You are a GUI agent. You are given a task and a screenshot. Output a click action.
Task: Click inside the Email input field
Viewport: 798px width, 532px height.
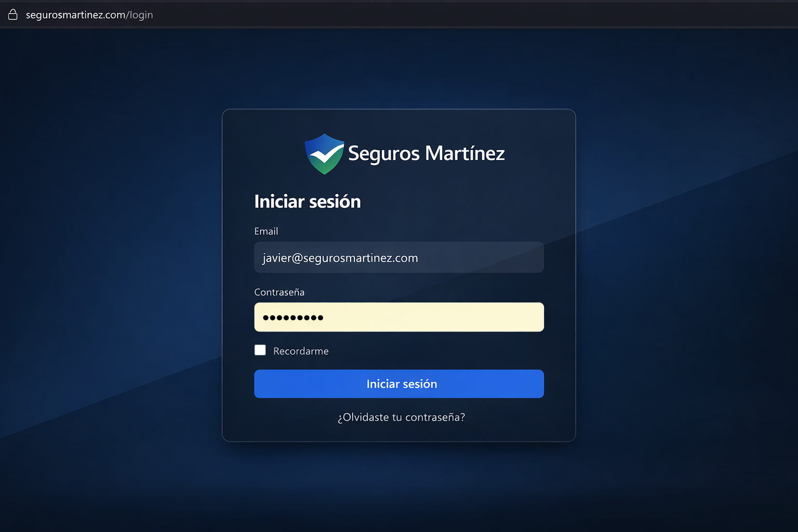click(398, 257)
